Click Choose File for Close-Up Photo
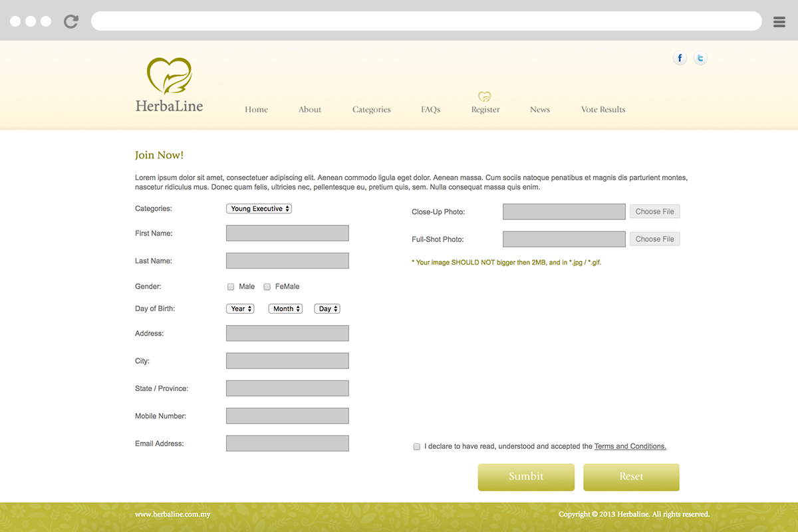798x532 pixels. [654, 212]
